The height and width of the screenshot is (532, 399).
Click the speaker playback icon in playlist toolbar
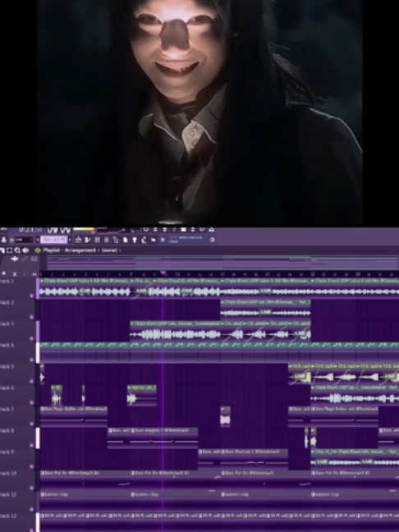tap(25, 250)
